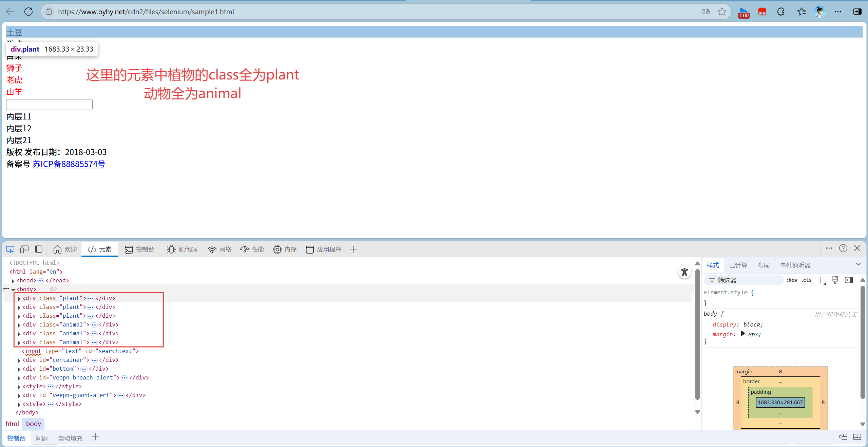Expand the head element node
Image resolution: width=868 pixels, height=447 pixels.
click(x=13, y=281)
